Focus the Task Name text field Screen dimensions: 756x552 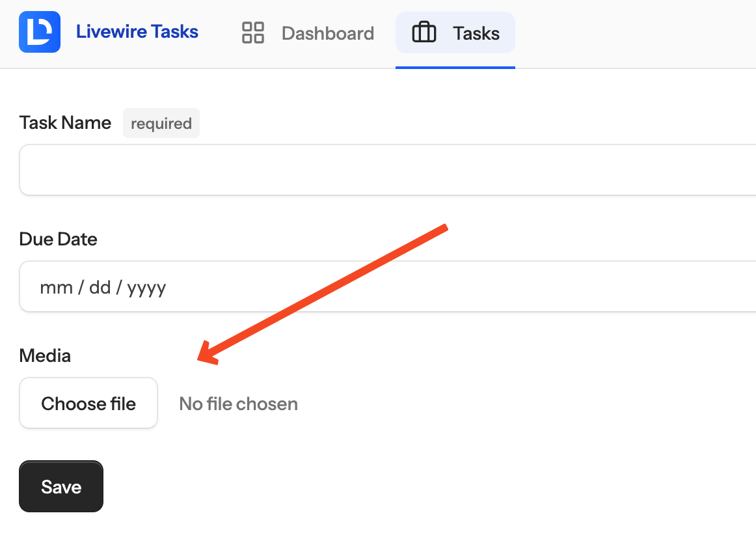pos(388,170)
